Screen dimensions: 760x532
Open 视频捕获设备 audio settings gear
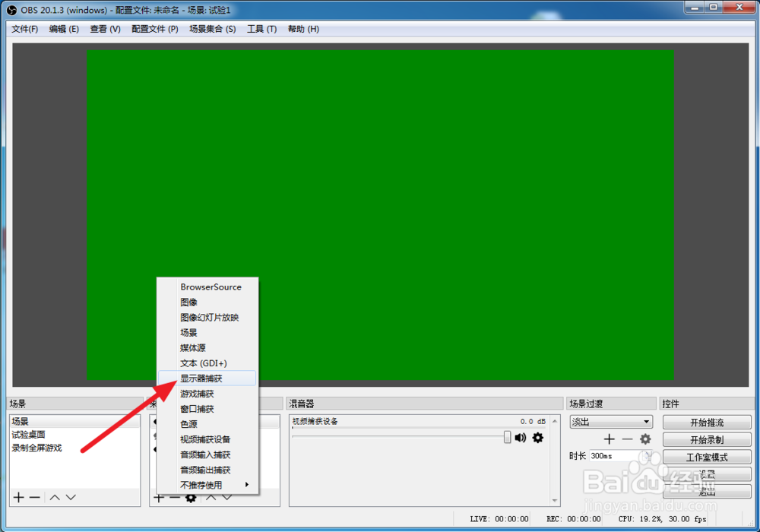coord(538,438)
